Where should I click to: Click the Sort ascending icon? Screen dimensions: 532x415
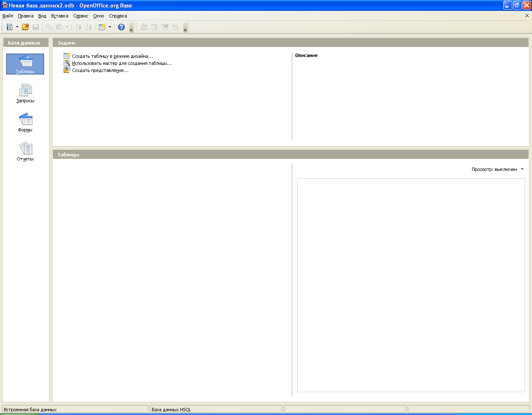(x=78, y=27)
